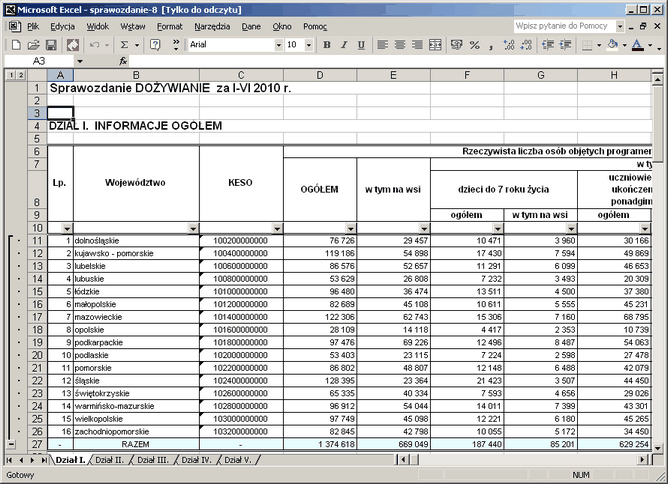668x484 pixels.
Task: Click the Open file folder icon
Action: tap(34, 45)
